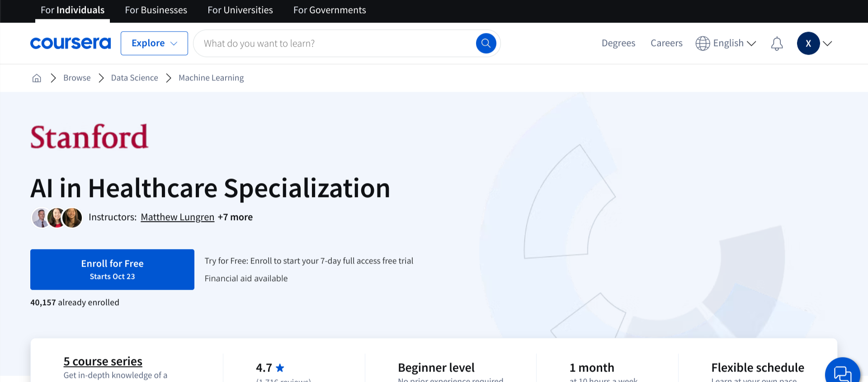Go to Data Science breadcrumb
The image size is (868, 382).
point(134,78)
